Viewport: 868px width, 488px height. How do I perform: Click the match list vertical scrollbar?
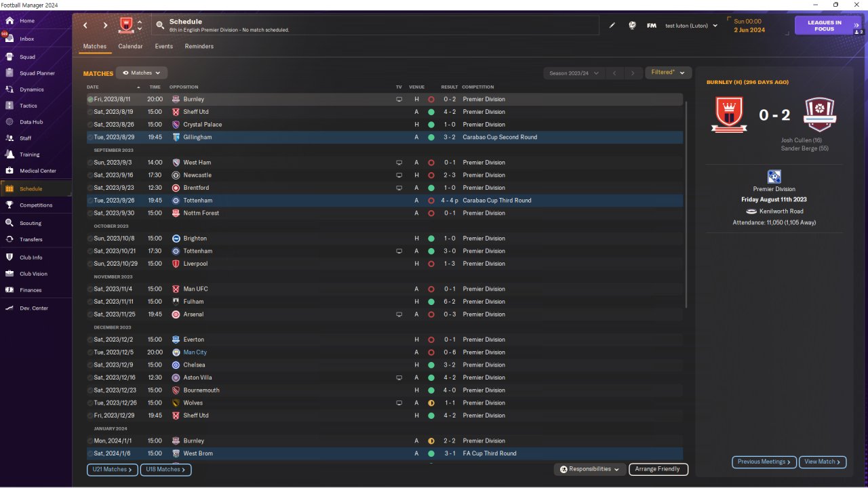(x=686, y=203)
